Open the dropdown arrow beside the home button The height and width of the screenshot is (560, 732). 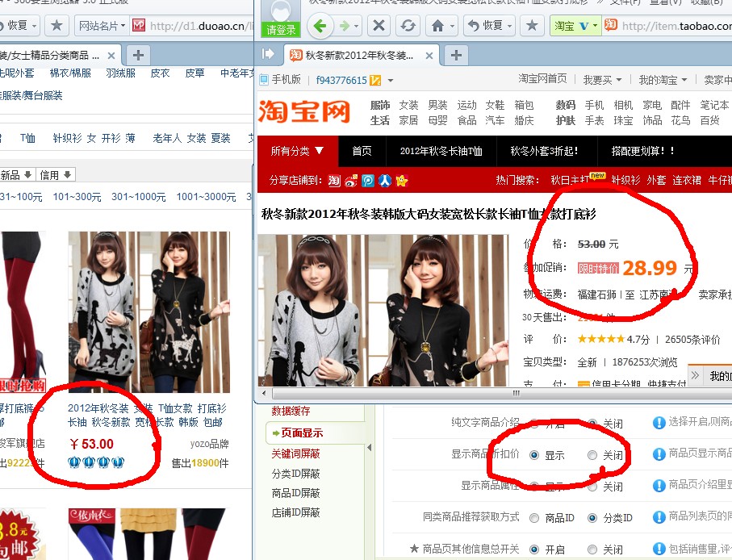pos(453,26)
